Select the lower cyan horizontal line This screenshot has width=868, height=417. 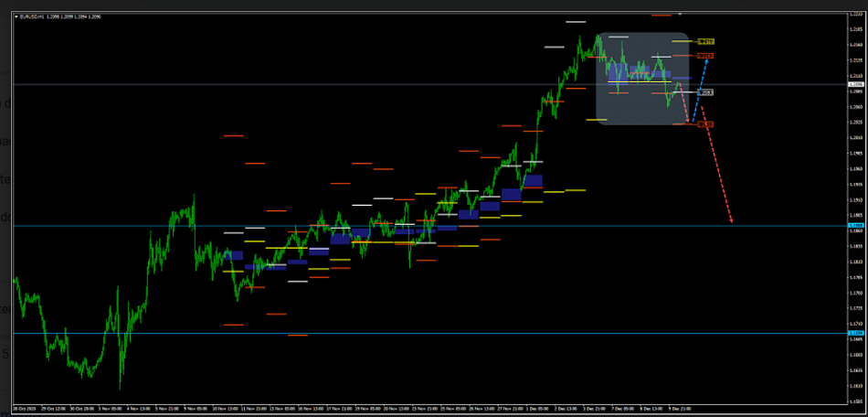(x=365, y=333)
